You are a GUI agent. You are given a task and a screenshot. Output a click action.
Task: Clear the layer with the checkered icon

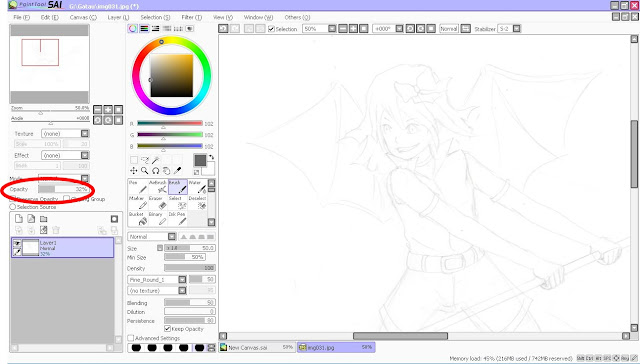[x=44, y=230]
